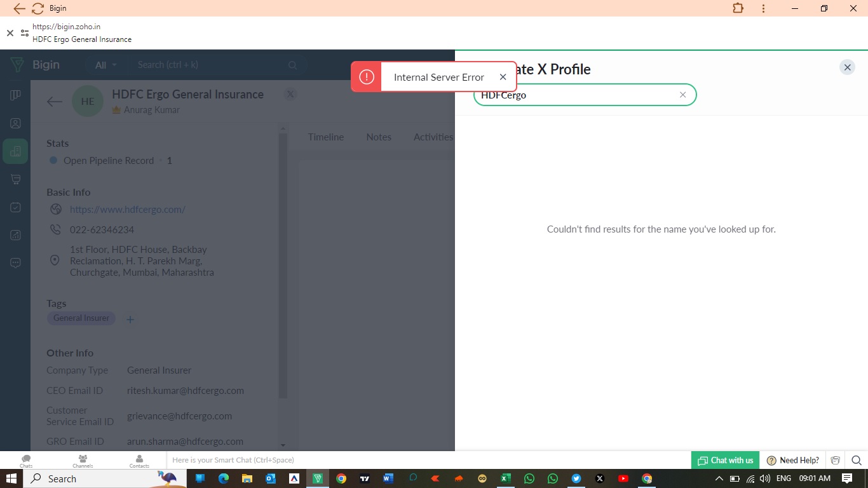Click phone number 022-62346234

(102, 229)
